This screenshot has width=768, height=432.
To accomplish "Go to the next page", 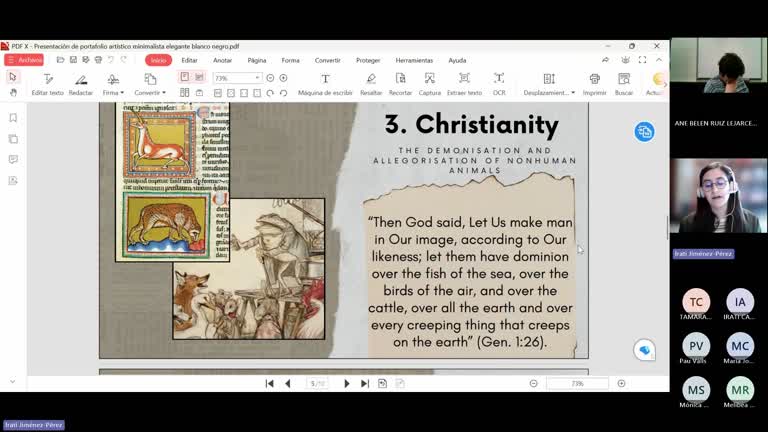I will pyautogui.click(x=347, y=384).
